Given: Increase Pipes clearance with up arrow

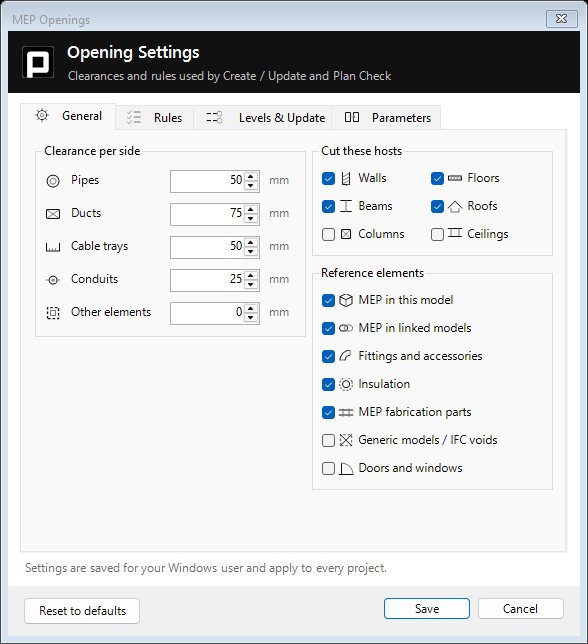Looking at the screenshot, I should (251, 176).
